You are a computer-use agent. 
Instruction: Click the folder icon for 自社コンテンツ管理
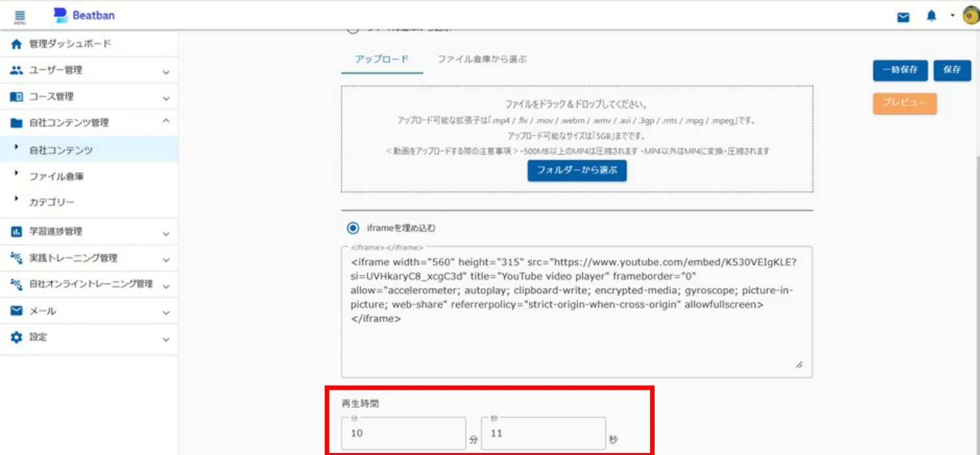(x=16, y=123)
